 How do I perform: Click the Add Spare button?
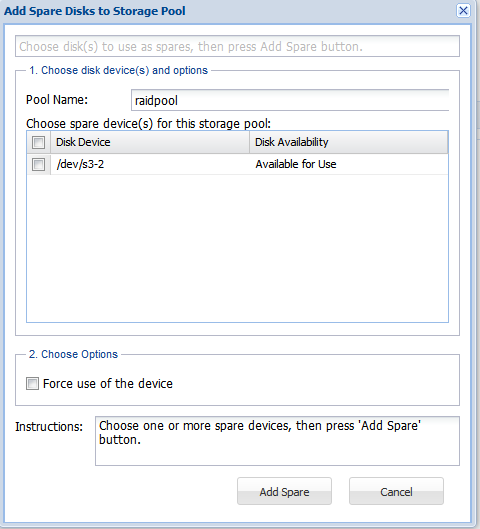[284, 491]
